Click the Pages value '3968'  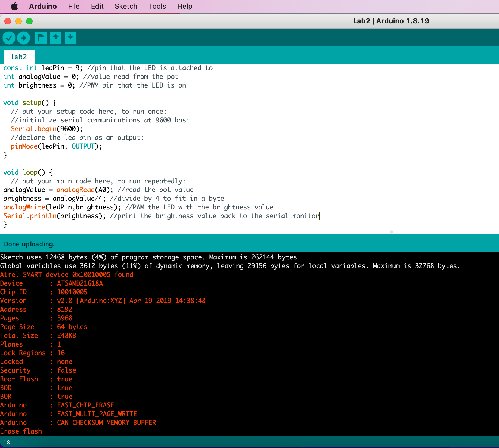(x=65, y=318)
